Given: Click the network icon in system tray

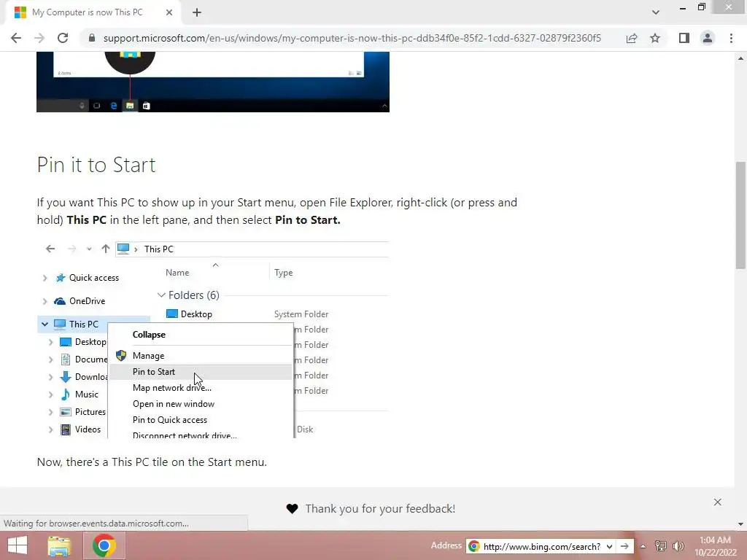Looking at the screenshot, I should click(660, 546).
